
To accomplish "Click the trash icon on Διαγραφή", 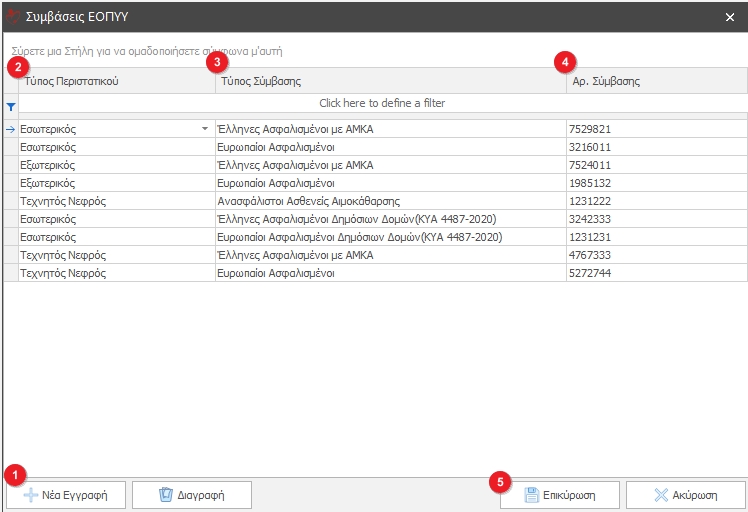I will tap(167, 495).
